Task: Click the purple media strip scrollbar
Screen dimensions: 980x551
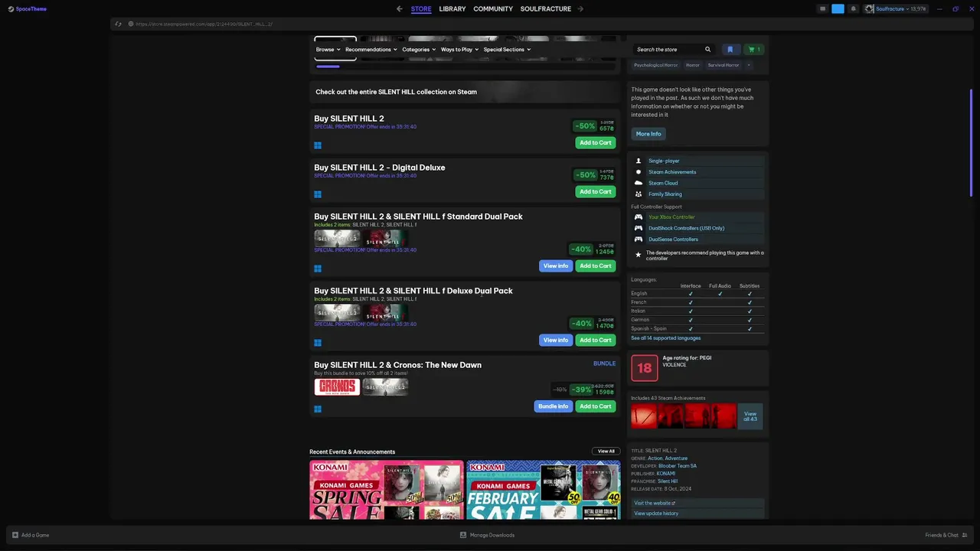Action: (x=328, y=67)
